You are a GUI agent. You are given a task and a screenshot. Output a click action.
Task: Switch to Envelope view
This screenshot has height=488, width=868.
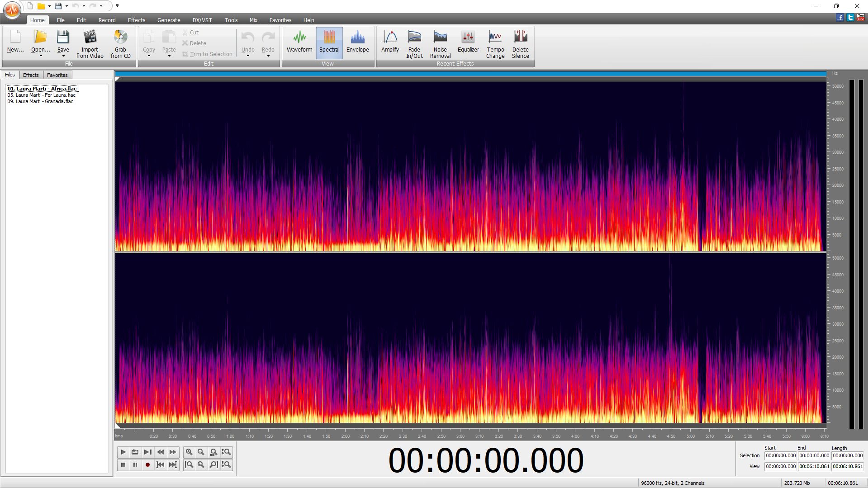357,42
